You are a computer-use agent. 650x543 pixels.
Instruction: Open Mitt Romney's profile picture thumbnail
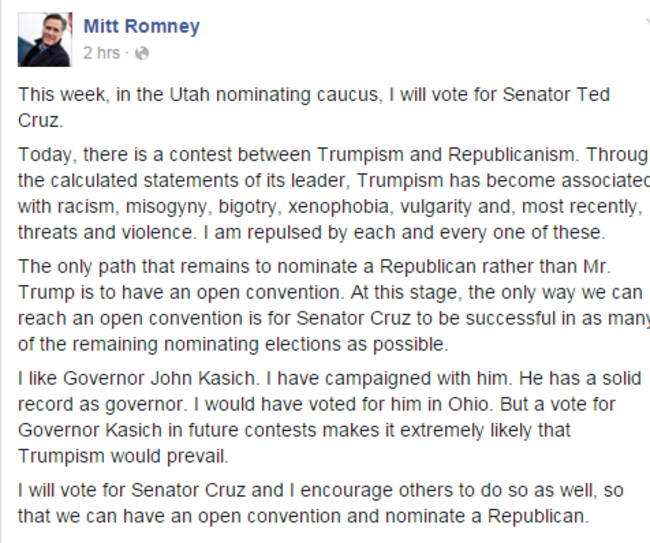45,40
